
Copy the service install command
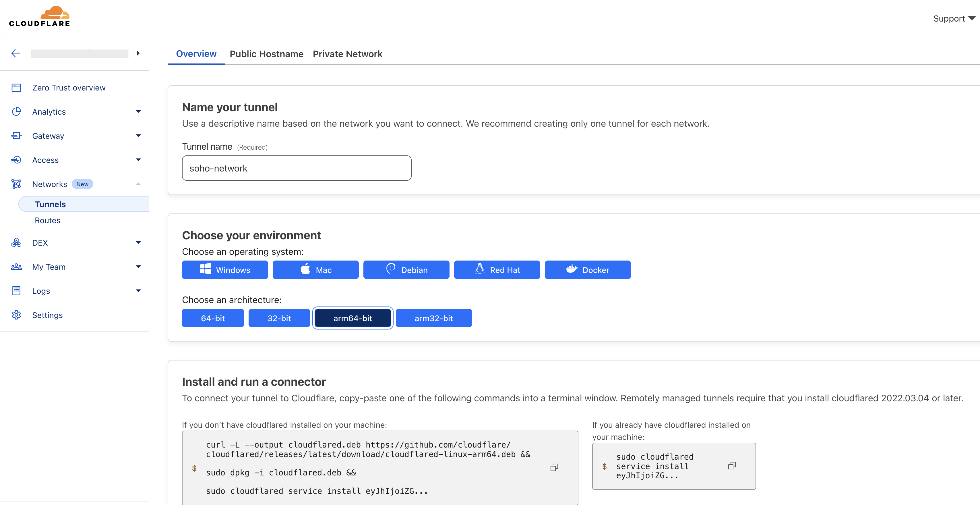click(732, 466)
